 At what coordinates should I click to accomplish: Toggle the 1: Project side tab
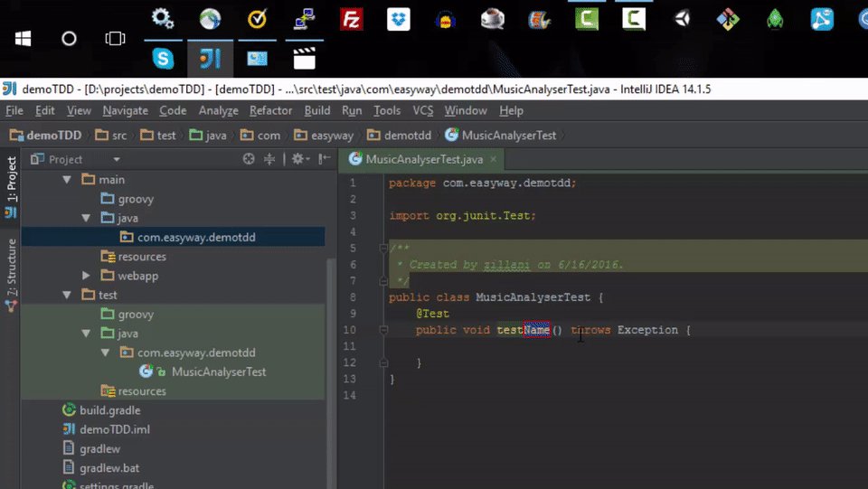click(x=11, y=186)
